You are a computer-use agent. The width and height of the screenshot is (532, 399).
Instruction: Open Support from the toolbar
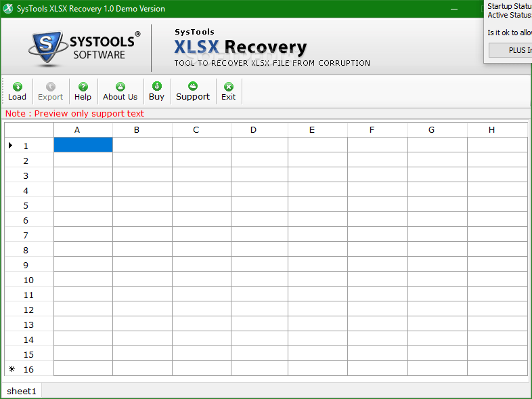(193, 91)
